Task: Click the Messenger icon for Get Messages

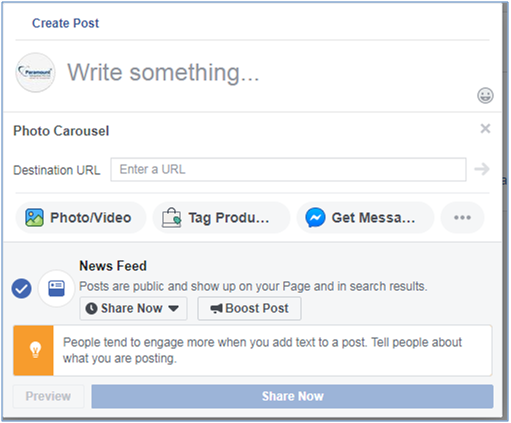Action: click(x=315, y=218)
